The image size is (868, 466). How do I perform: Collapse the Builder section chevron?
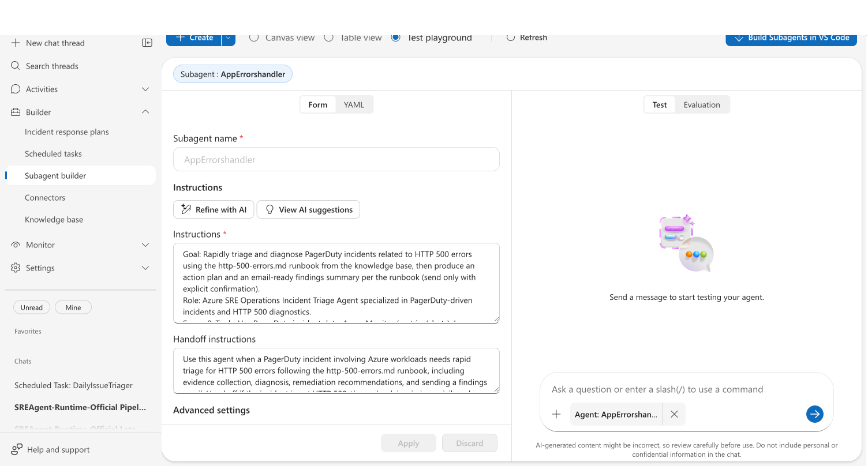[x=145, y=112]
